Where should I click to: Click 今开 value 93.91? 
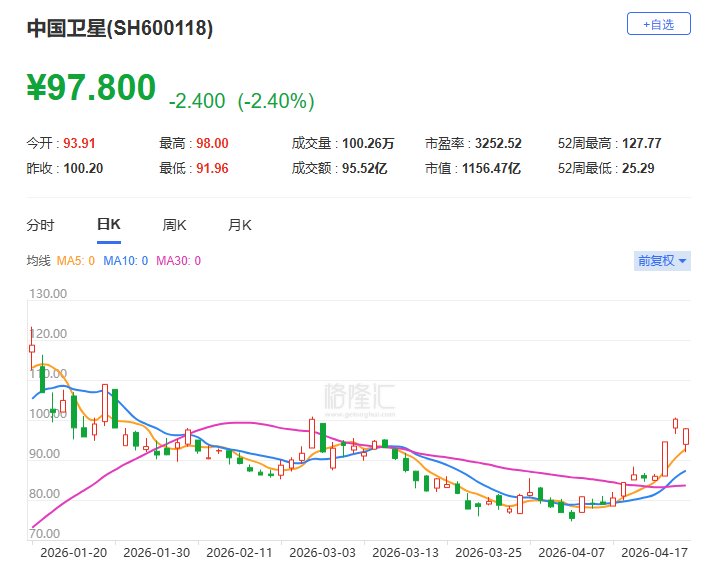tap(79, 143)
